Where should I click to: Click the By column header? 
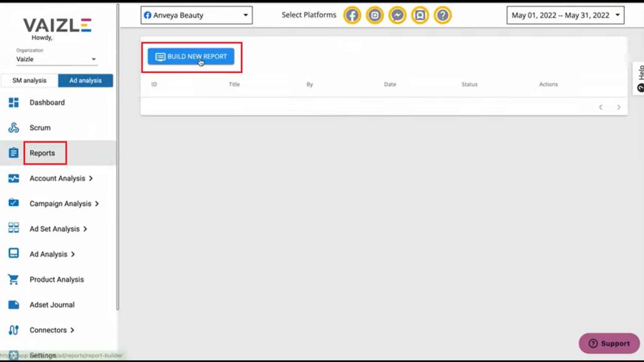click(x=309, y=84)
